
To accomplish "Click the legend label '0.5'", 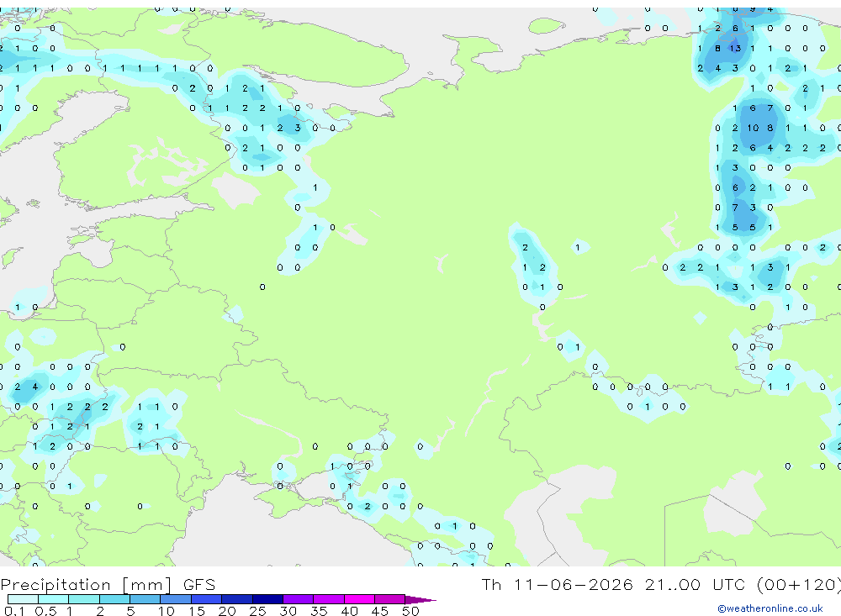I will click(x=45, y=611).
